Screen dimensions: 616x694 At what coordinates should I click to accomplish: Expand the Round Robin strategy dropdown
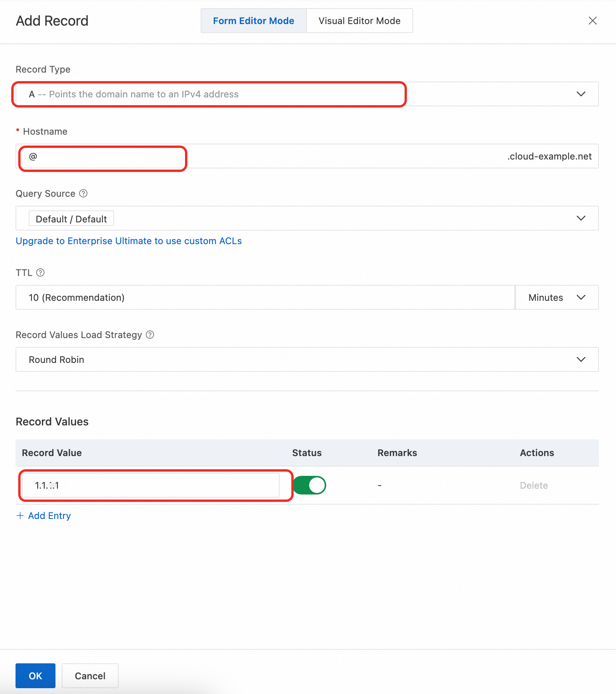point(580,359)
